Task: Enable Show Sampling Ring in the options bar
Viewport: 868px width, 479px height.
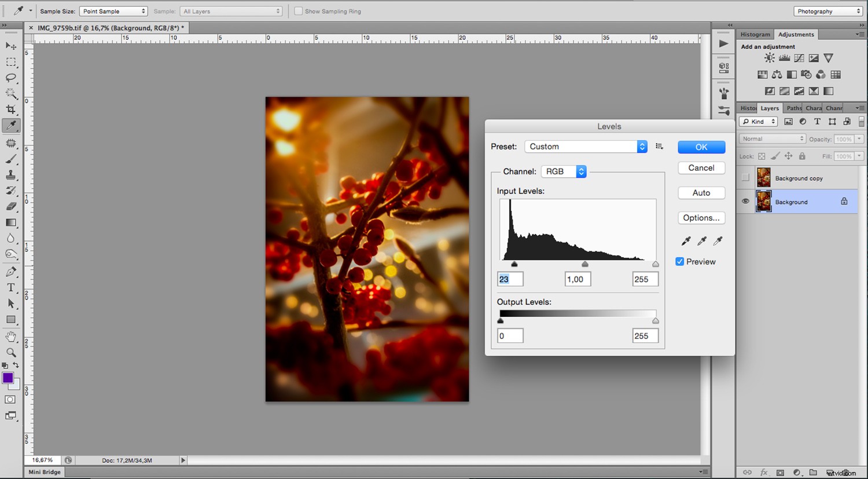Action: coord(299,11)
